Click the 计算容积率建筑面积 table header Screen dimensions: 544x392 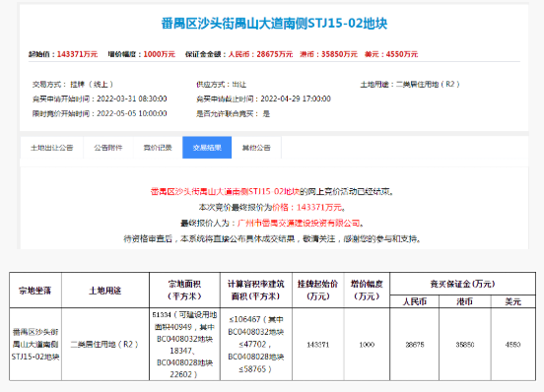click(256, 291)
